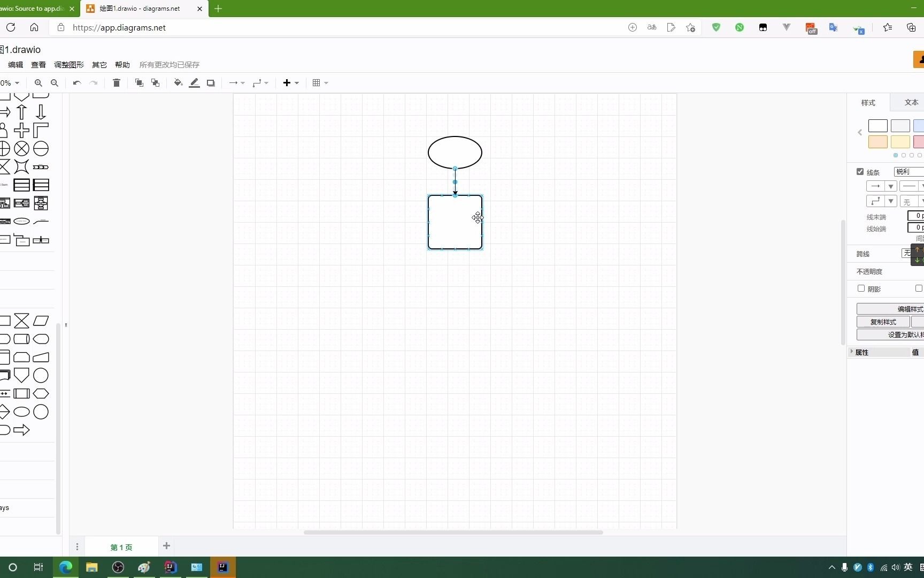Switch to the 文本 tab

point(912,102)
